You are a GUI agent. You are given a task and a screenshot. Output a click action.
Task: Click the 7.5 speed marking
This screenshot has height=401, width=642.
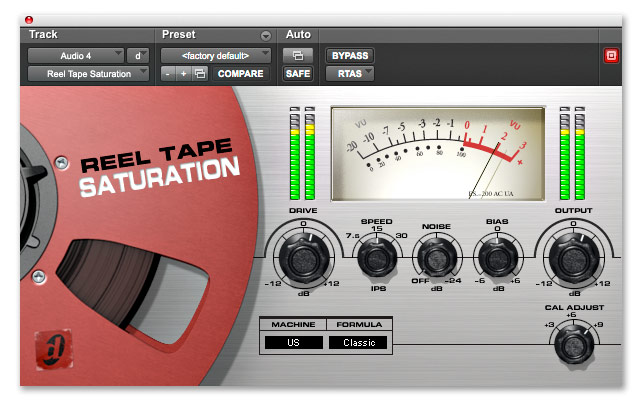click(x=353, y=236)
